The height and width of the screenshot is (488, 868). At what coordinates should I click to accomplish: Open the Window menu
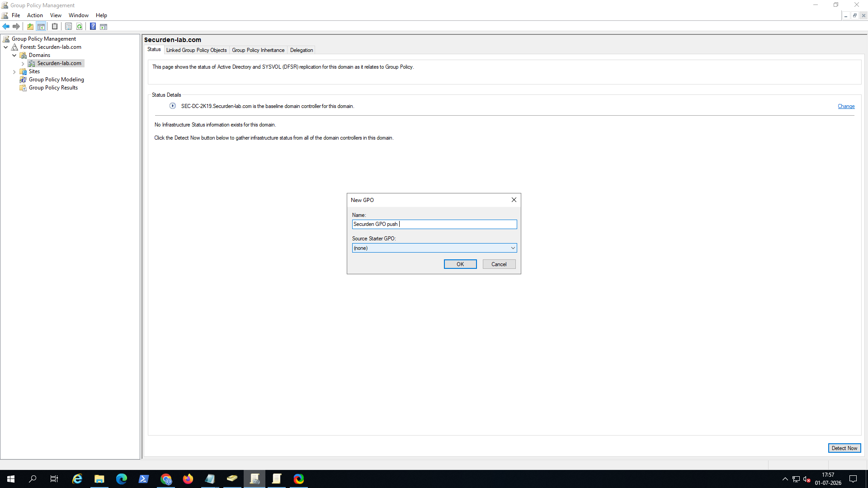79,15
